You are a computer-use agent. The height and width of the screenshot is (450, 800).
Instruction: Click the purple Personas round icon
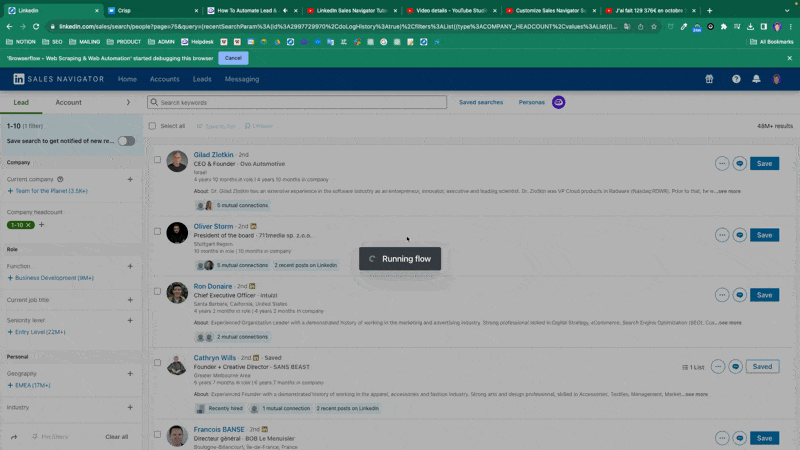click(559, 102)
